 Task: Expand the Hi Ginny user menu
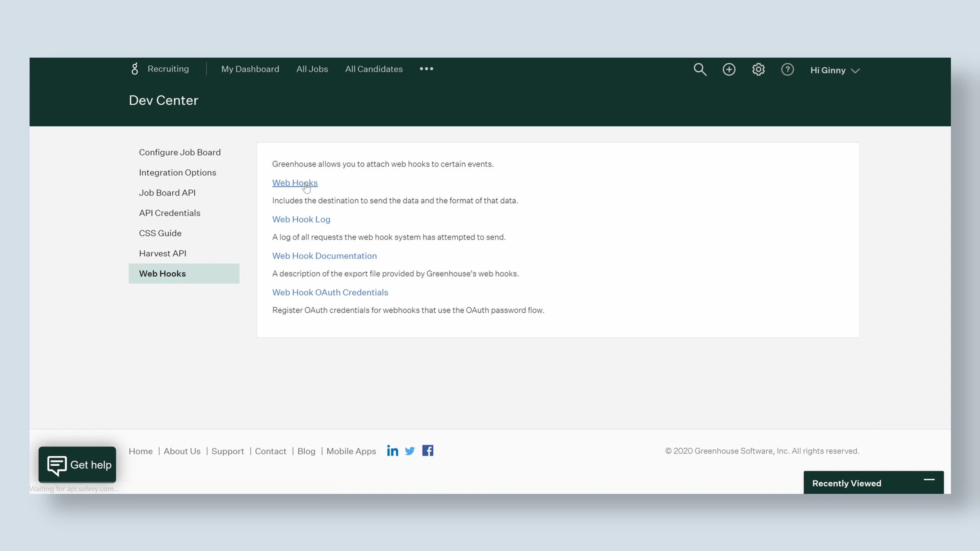pos(835,70)
